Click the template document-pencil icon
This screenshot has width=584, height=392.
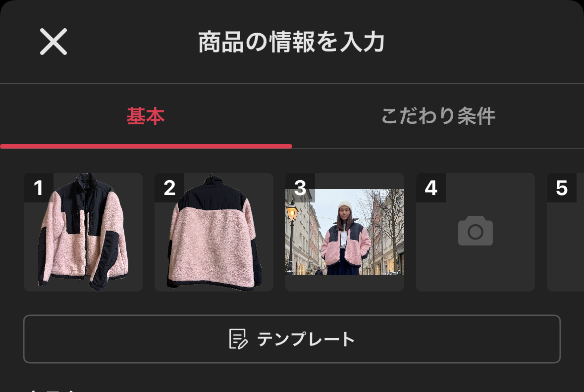[238, 339]
